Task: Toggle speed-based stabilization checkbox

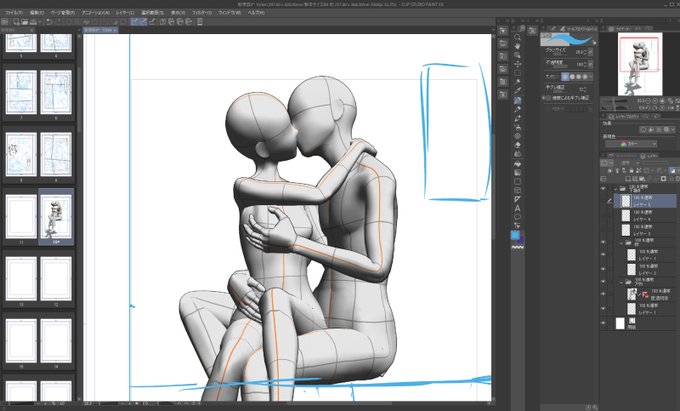Action: click(x=548, y=98)
